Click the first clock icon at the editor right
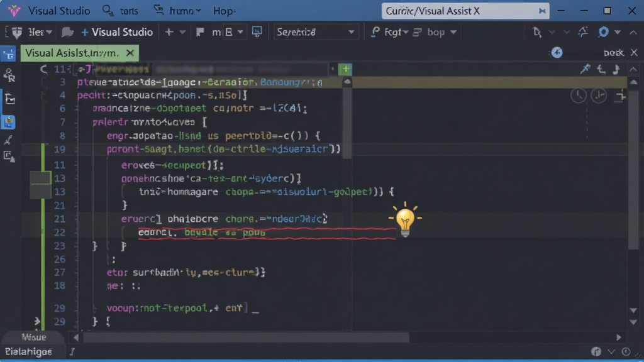 point(579,96)
